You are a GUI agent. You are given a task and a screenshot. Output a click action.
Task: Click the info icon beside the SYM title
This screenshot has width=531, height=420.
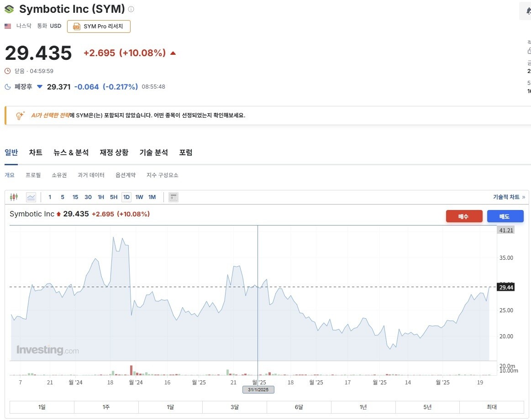pos(131,9)
